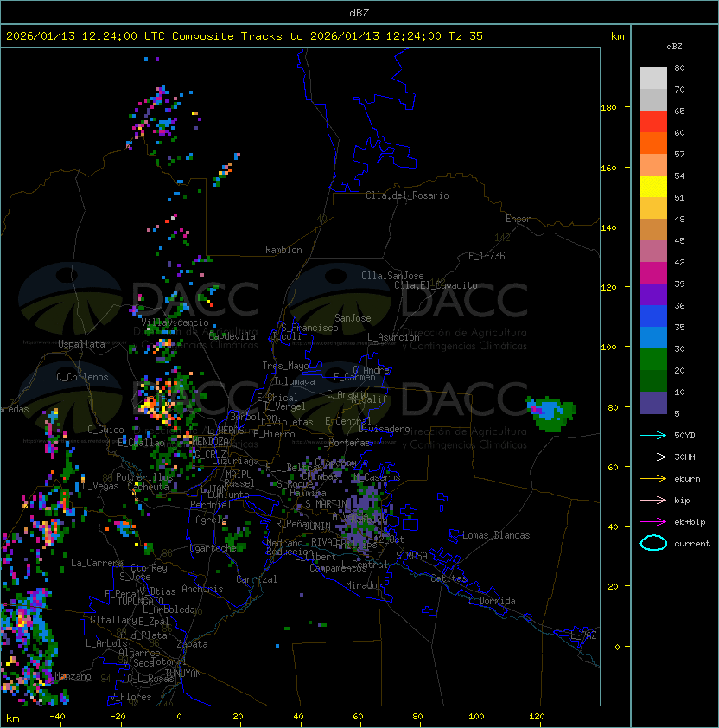This screenshot has width=719, height=728.
Task: Click the 'eburn' legend label
Action: tap(687, 479)
